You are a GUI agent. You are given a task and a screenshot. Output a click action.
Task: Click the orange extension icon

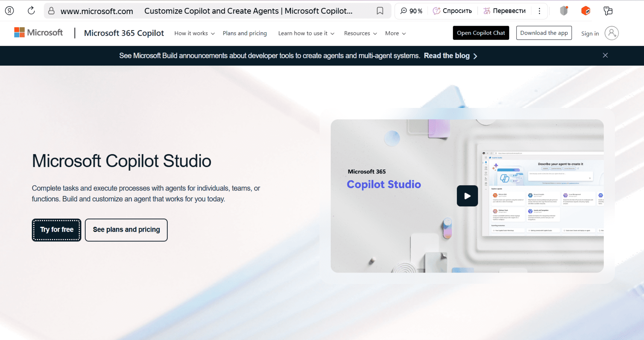click(586, 11)
